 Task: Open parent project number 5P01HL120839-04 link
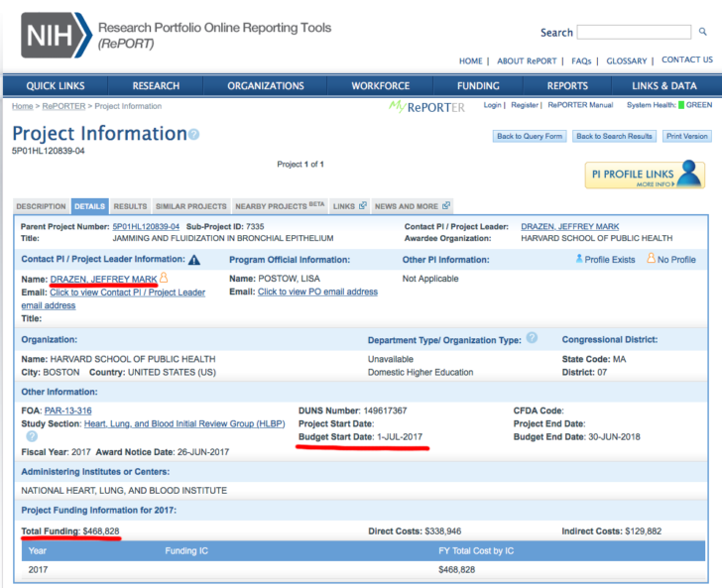(x=146, y=226)
